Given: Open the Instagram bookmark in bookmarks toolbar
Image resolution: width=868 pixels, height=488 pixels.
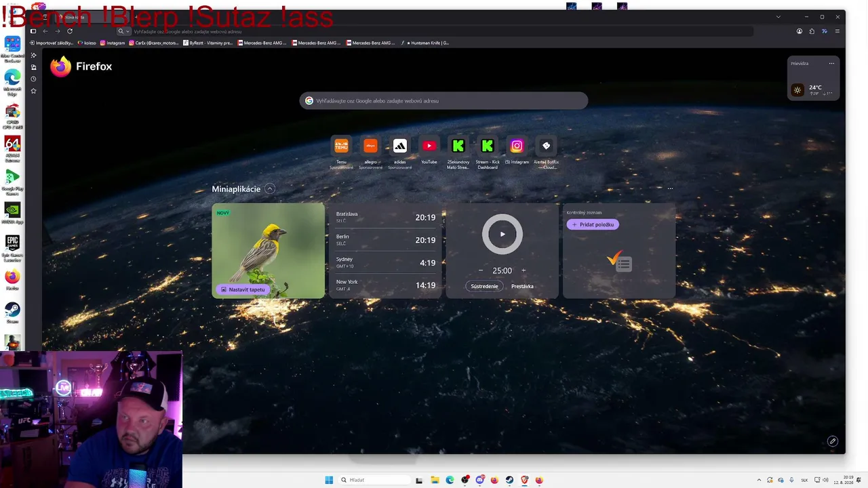Looking at the screenshot, I should coord(113,43).
